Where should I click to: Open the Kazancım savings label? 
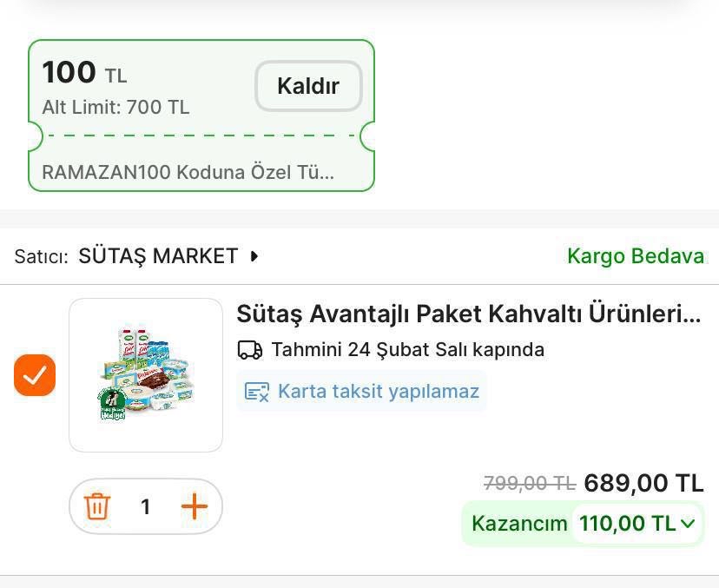coord(518,524)
